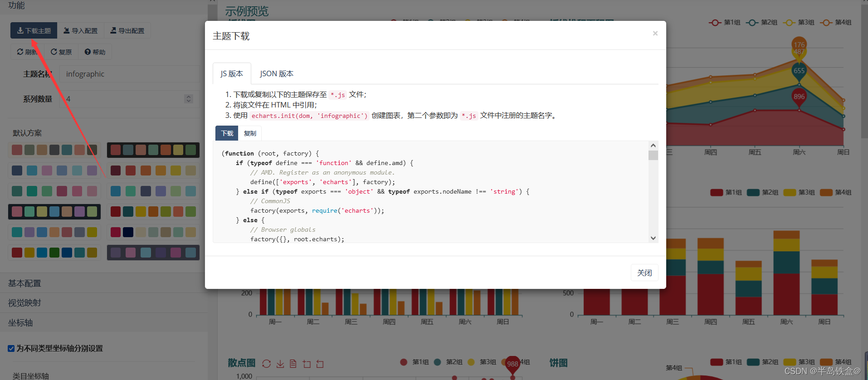This screenshot has width=868, height=380.
Task: Switch to the JS 版本 tab
Action: point(232,73)
